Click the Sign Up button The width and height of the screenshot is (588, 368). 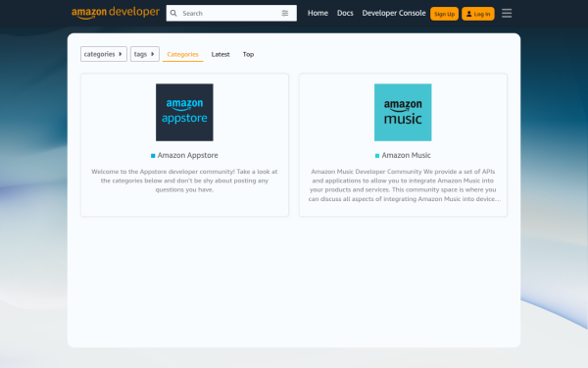[444, 14]
